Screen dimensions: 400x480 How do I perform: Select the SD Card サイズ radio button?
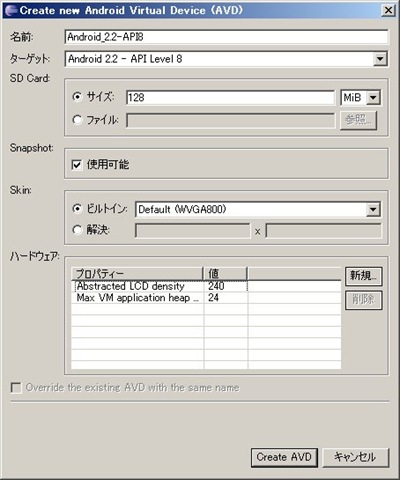[x=77, y=97]
